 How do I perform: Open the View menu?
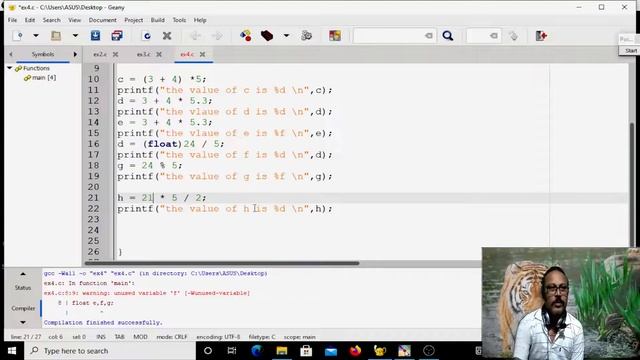click(x=75, y=20)
